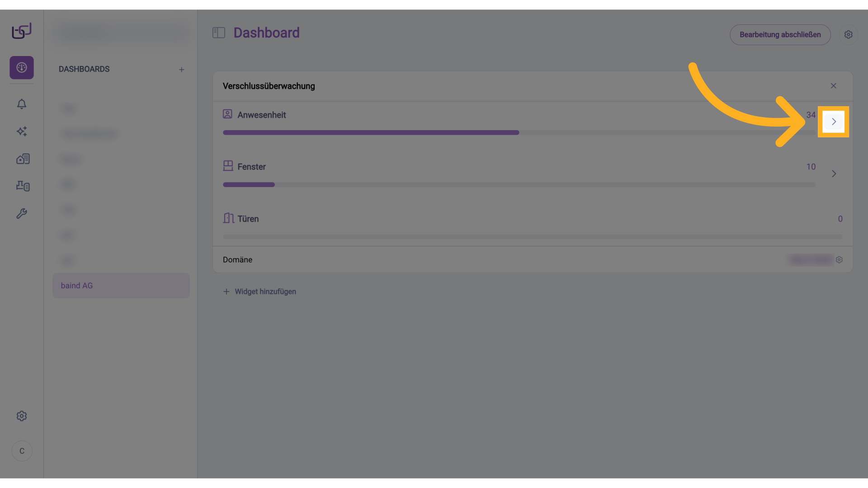Click the Bearbeitung abschließen button
868x488 pixels.
point(780,34)
